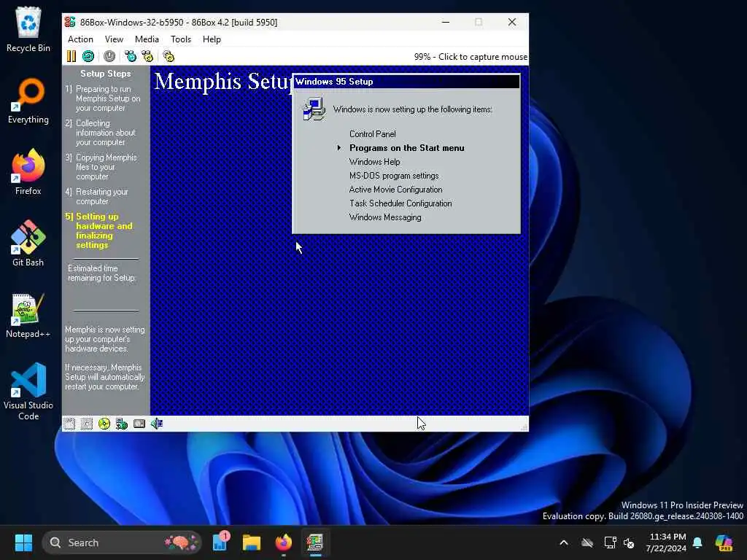This screenshot has height=560, width=747.
Task: Open File Explorer from taskbar
Action: (252, 542)
